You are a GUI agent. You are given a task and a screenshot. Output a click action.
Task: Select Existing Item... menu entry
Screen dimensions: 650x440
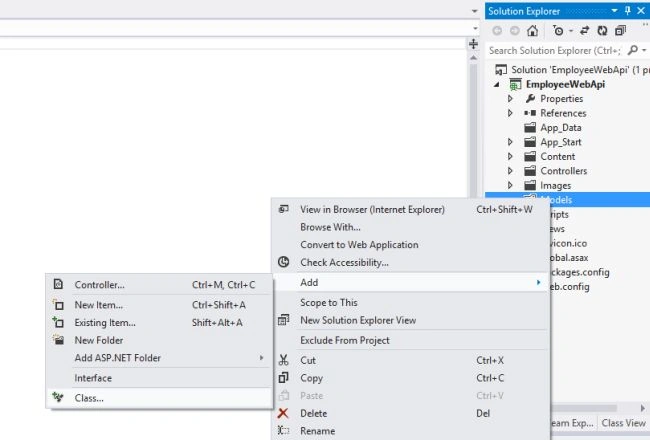tap(160, 322)
